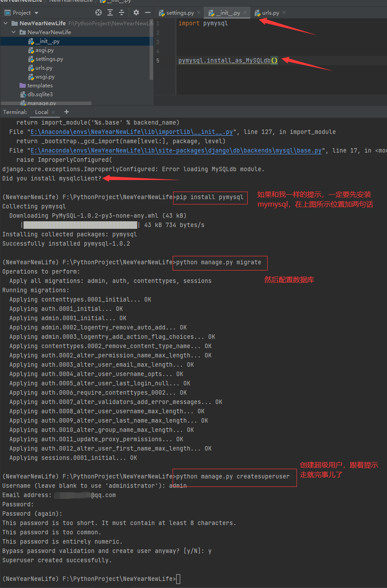The height and width of the screenshot is (588, 387).
Task: Open importlib __init__.py link in traceback
Action: coord(132,132)
